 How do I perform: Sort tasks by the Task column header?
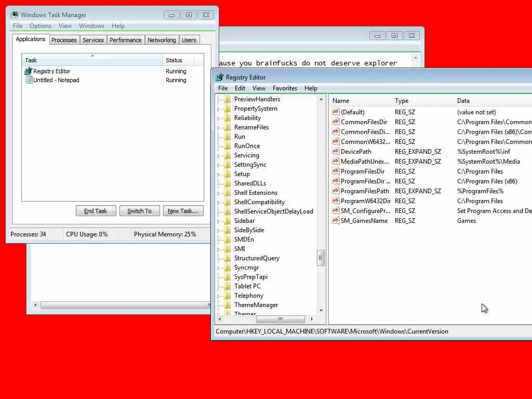pyautogui.click(x=92, y=60)
